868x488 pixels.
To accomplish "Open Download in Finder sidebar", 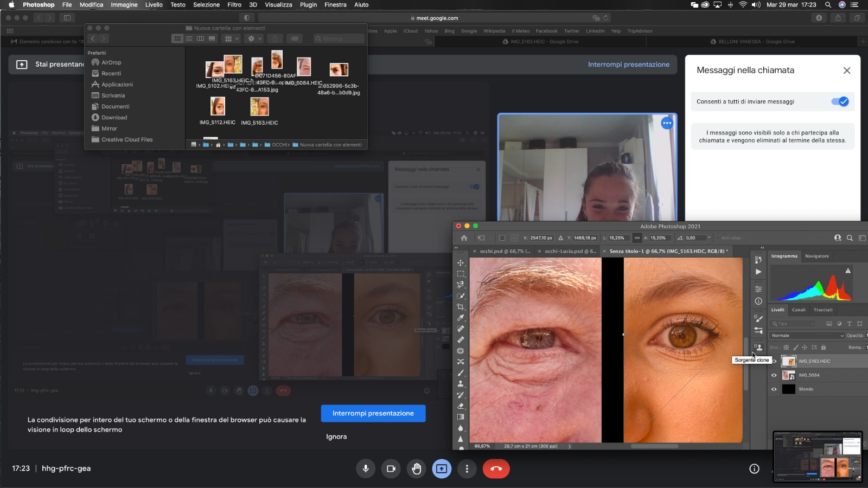I will pos(114,118).
